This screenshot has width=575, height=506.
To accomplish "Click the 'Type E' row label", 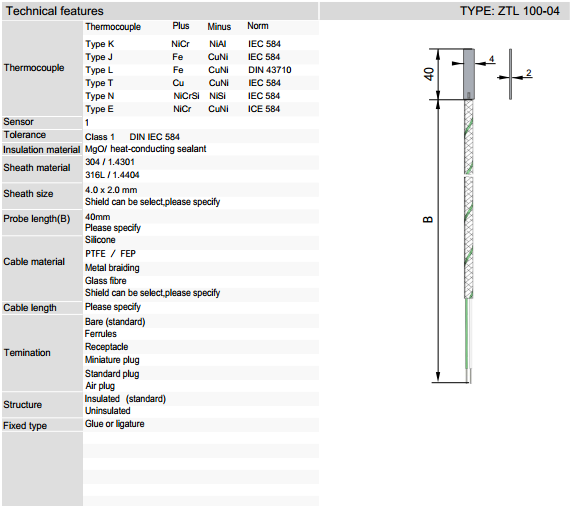I will coord(99,109).
